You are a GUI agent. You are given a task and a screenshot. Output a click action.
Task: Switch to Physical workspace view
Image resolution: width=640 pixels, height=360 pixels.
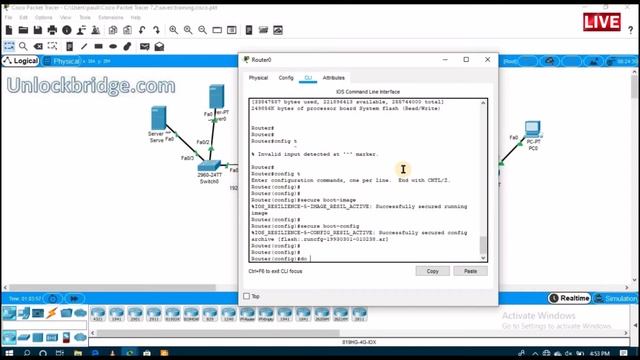[x=63, y=61]
